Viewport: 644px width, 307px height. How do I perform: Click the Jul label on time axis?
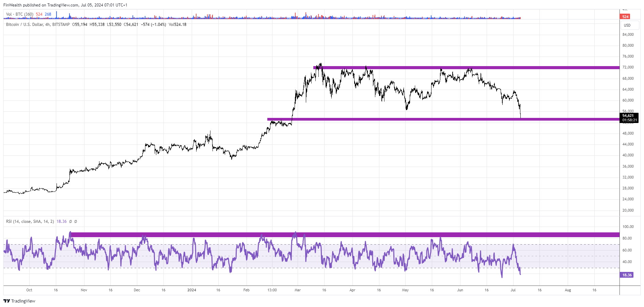point(513,290)
